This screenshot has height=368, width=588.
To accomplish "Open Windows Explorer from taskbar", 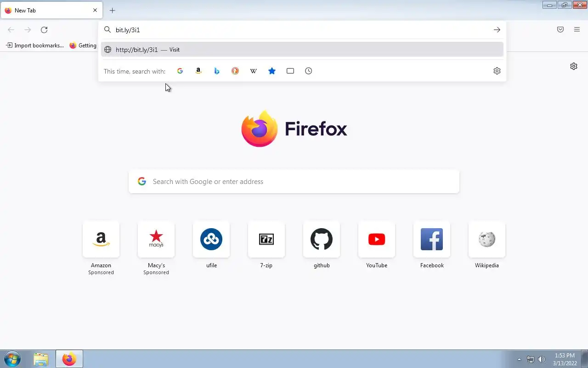I will (x=41, y=359).
